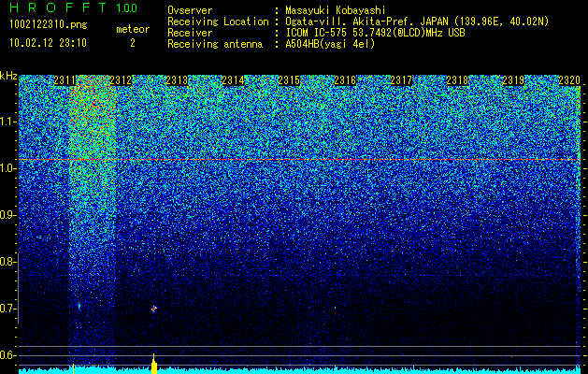This screenshot has height=374, width=588.
Task: Click the Ogata-vill. Akita-Pref. JAPAN receiving location value
Action: tap(417, 22)
